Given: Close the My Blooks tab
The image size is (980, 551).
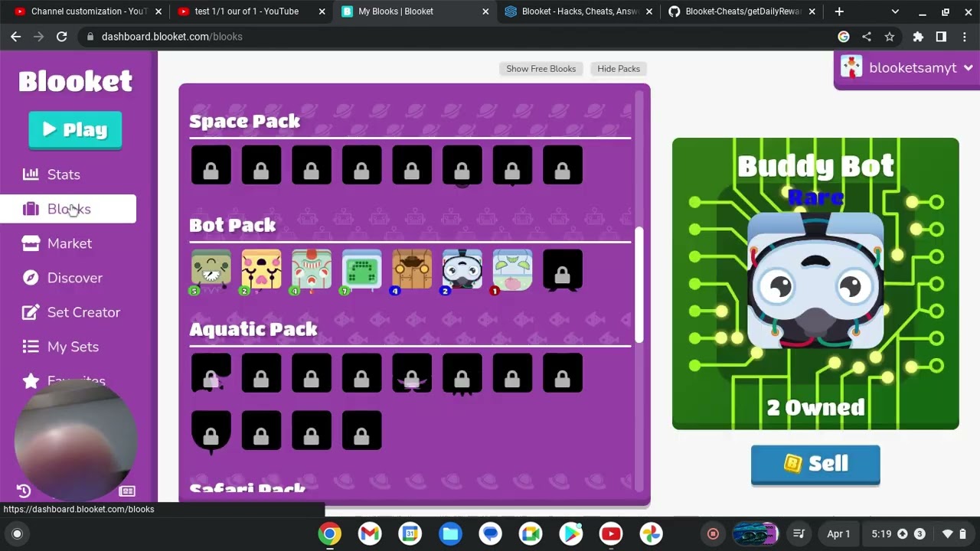Looking at the screenshot, I should click(485, 11).
